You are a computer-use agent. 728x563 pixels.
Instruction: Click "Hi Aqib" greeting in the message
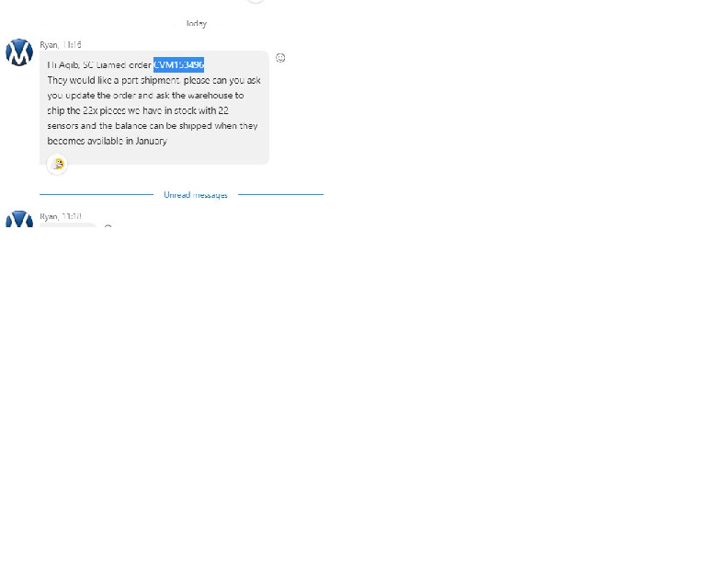(x=63, y=64)
